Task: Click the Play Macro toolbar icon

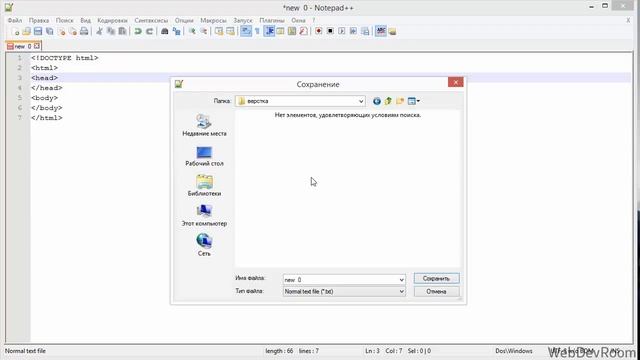Action: [x=342, y=31]
